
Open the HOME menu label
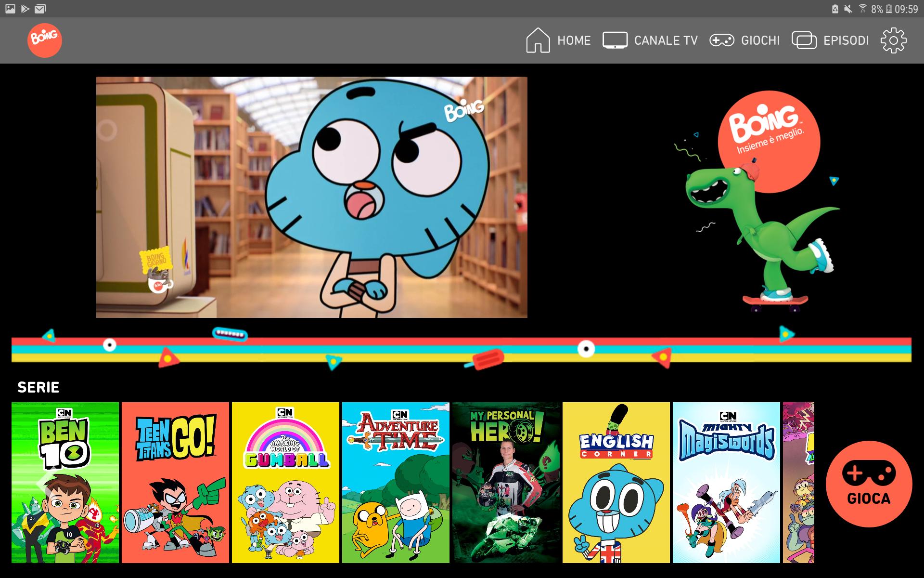pyautogui.click(x=574, y=40)
